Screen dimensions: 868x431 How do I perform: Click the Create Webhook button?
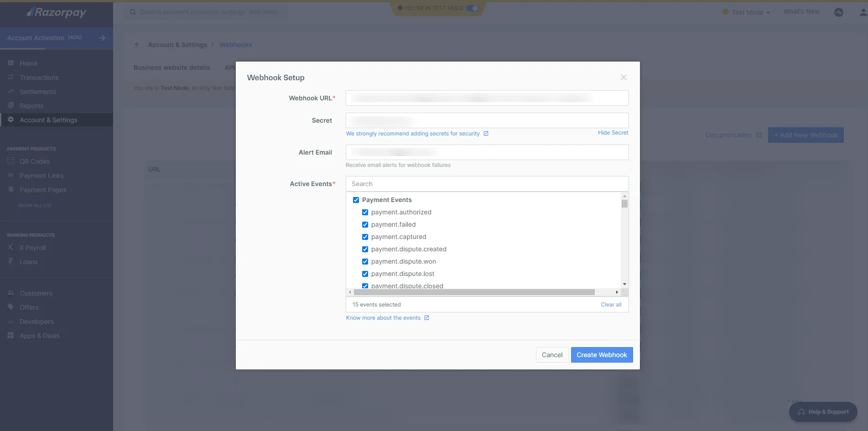(x=602, y=355)
